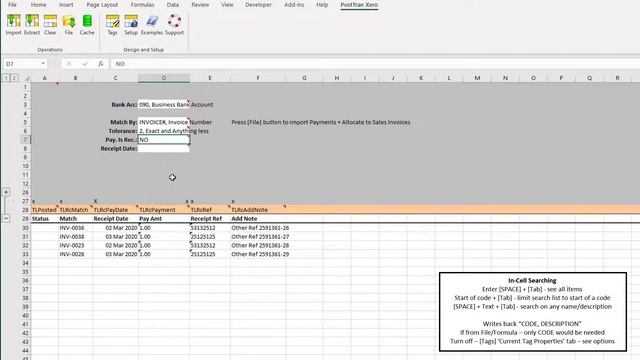Click the Support lifebuoy icon
The width and height of the screenshot is (640, 360).
point(174,25)
